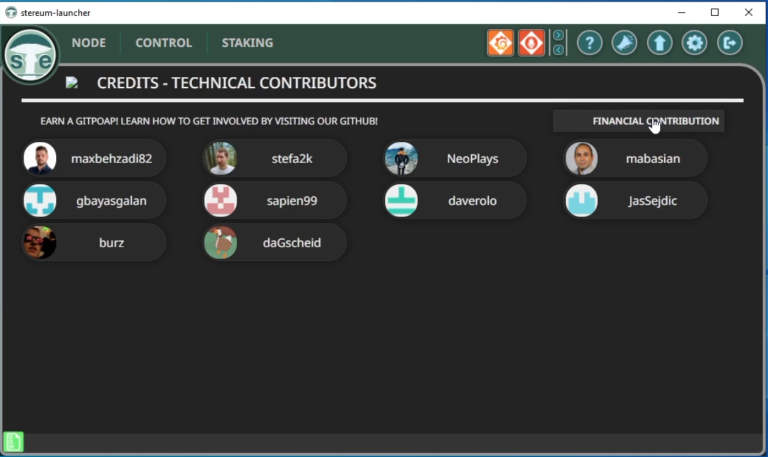Click burz's avatar image
Image resolution: width=768 pixels, height=457 pixels.
[40, 243]
